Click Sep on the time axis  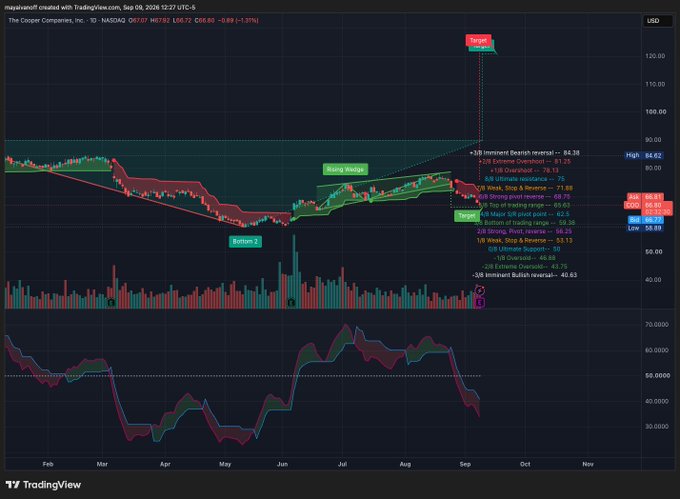pos(465,464)
